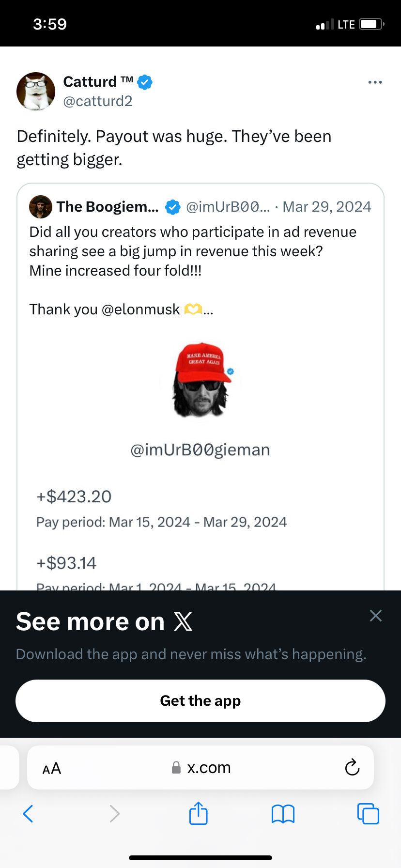Open Catturd profile avatar
This screenshot has width=401, height=868.
tap(36, 92)
